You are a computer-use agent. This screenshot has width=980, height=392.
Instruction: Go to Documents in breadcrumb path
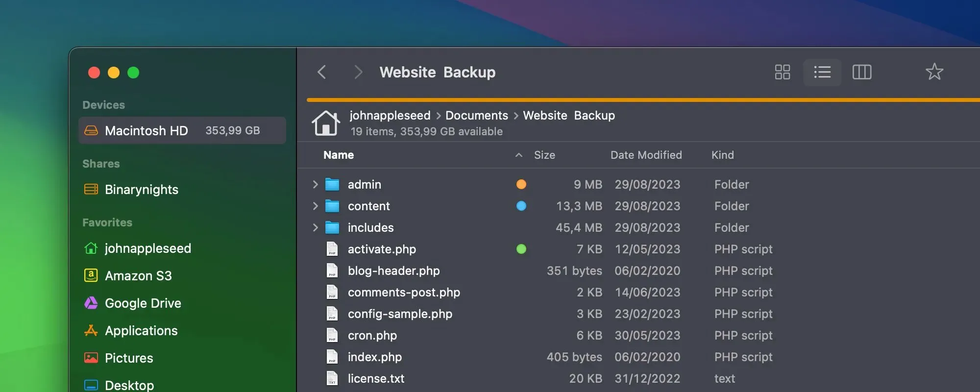476,116
